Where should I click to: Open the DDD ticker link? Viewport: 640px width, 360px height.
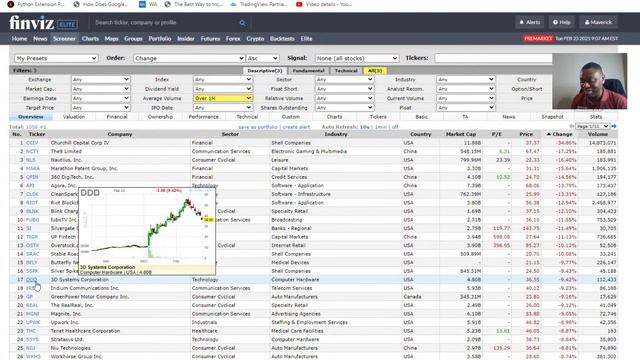(31, 280)
